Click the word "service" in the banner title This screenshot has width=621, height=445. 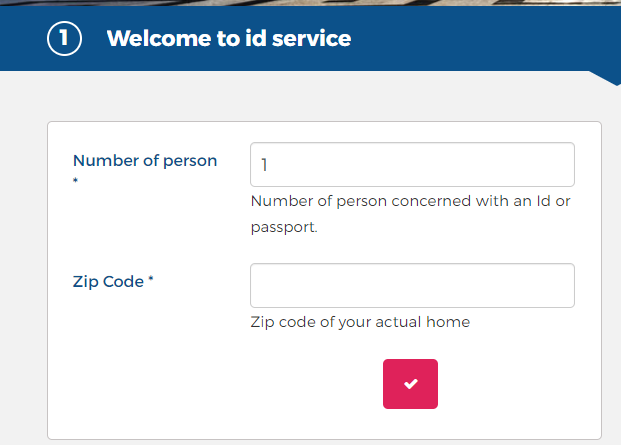312,38
